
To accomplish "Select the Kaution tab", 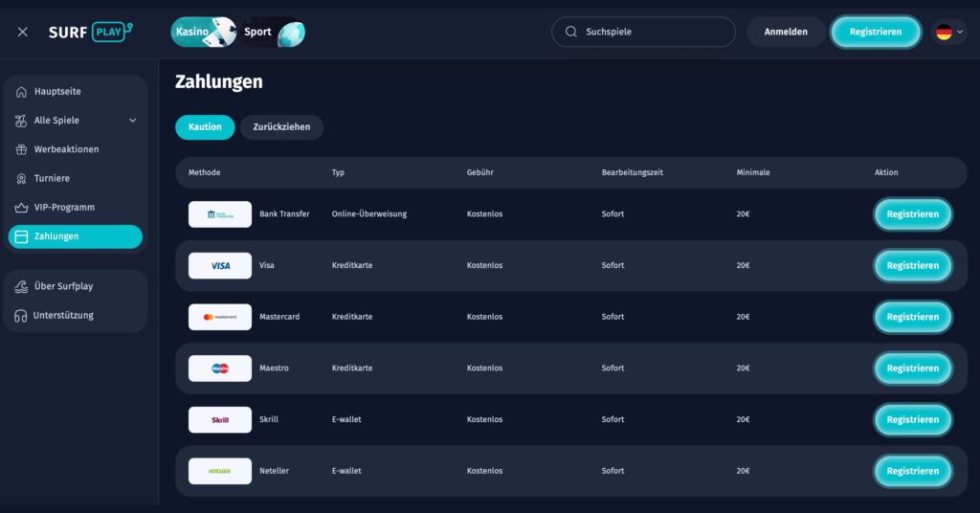I will click(205, 127).
